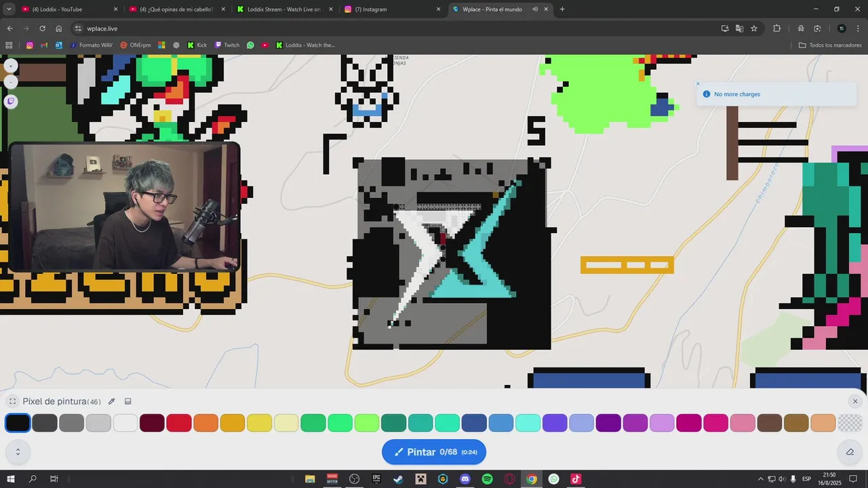Toggle fullscreen canvas icon beside Pixel de pintura
The width and height of the screenshot is (868, 488).
coord(12,401)
